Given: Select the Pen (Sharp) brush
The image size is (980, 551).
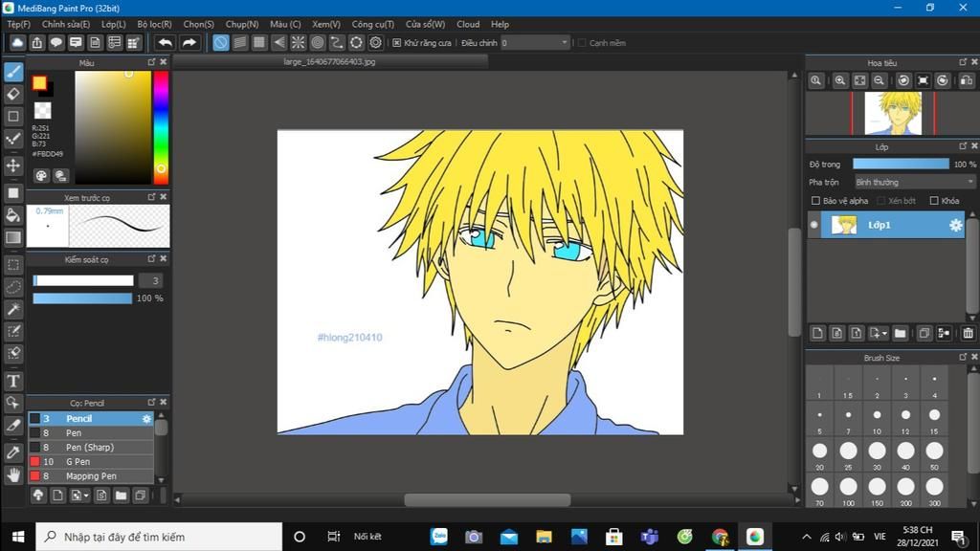Looking at the screenshot, I should pos(91,448).
